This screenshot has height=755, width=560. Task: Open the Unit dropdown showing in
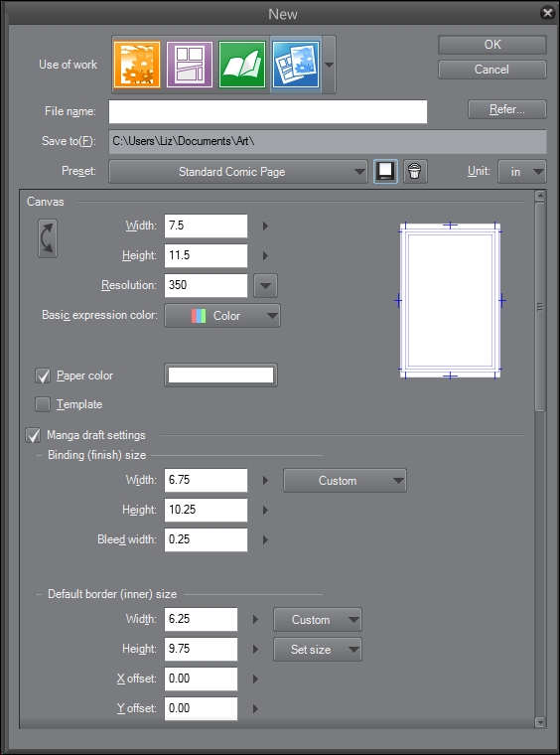[522, 172]
